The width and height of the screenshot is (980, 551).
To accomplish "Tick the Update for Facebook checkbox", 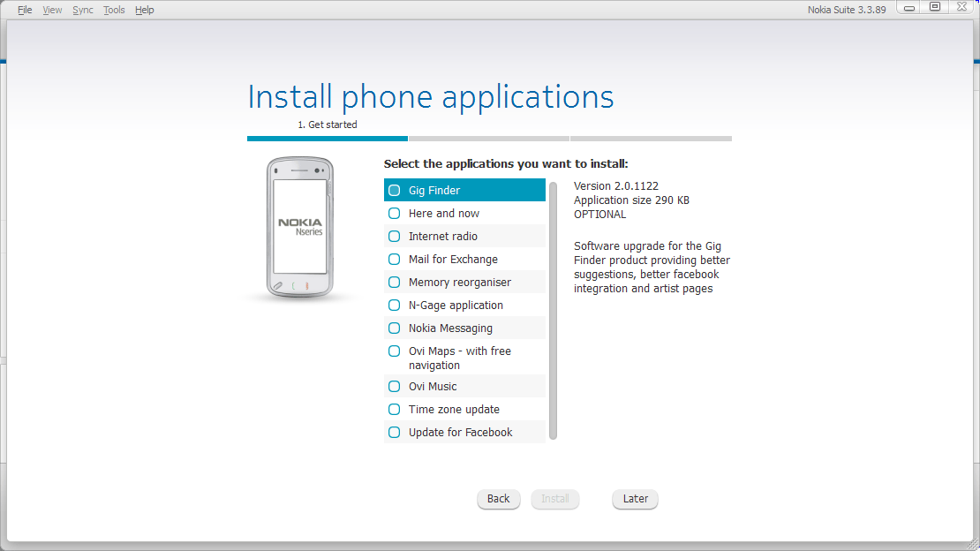I will (x=395, y=433).
